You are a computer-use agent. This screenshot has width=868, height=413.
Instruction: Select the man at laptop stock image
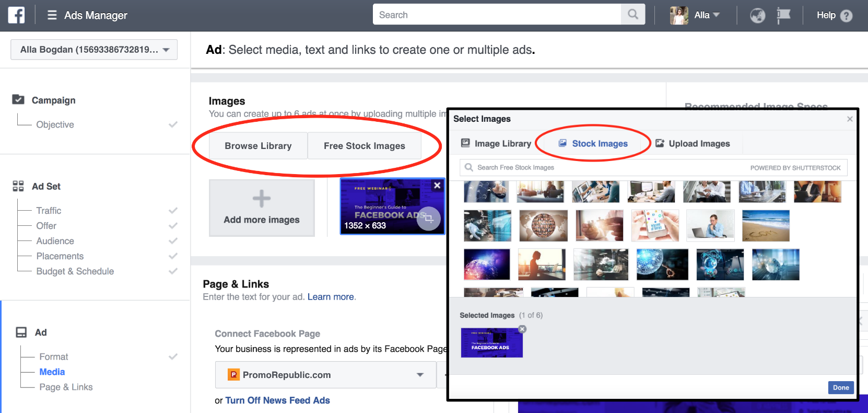pyautogui.click(x=710, y=225)
